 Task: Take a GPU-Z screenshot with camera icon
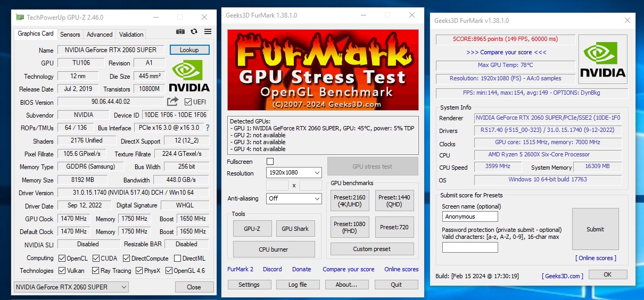click(x=180, y=32)
